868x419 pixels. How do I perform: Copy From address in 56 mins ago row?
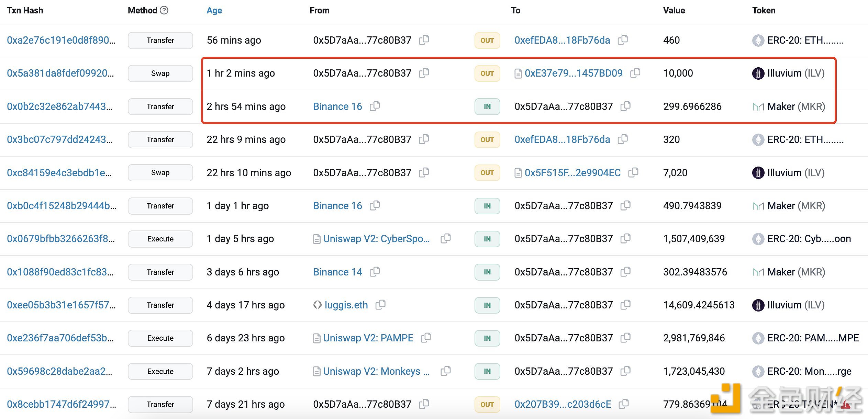click(424, 40)
